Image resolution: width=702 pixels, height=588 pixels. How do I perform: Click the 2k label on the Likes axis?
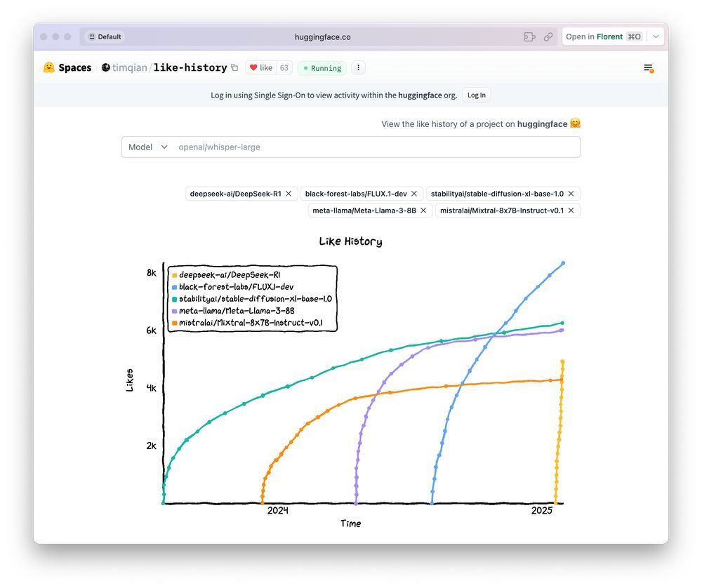152,446
